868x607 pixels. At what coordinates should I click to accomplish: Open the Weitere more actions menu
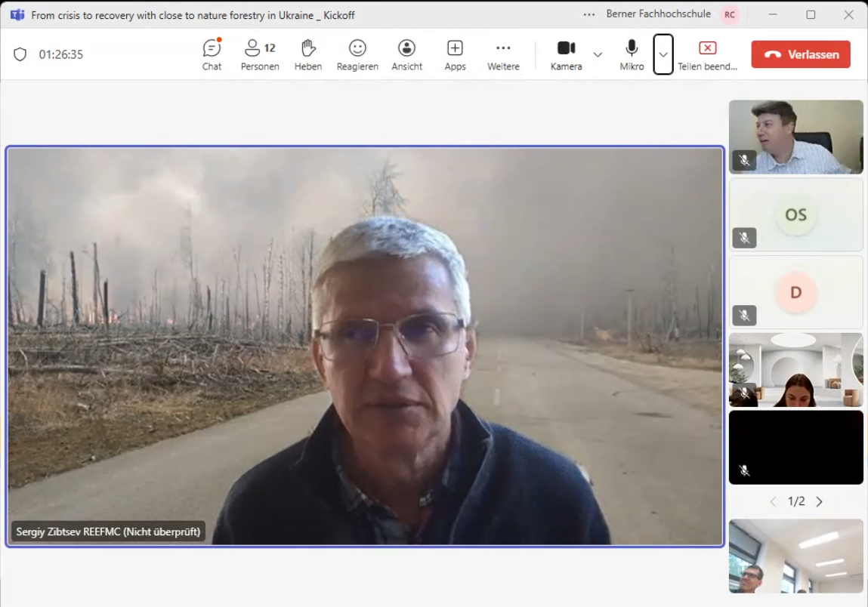[x=503, y=54]
